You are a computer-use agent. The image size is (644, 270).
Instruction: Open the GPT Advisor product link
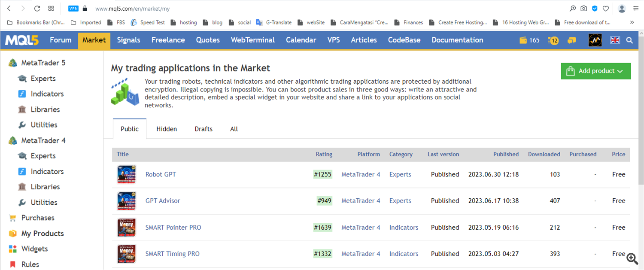[163, 201]
